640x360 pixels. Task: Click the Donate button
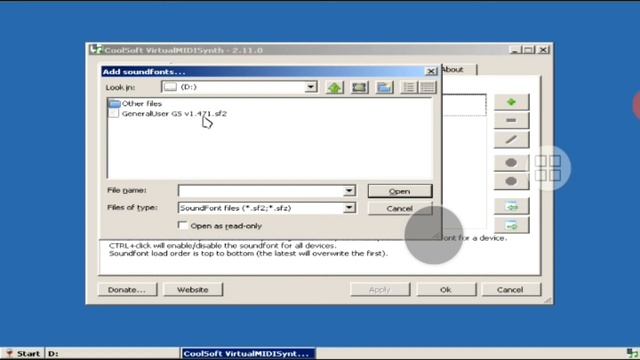pos(127,289)
